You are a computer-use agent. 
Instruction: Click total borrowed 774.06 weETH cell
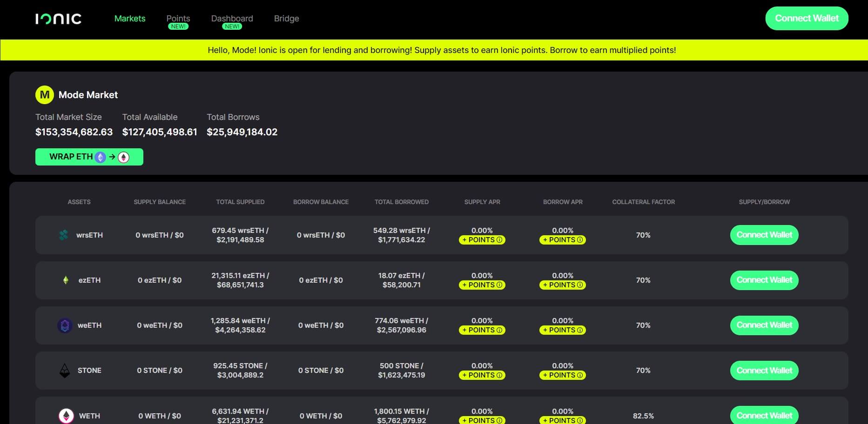pos(402,325)
